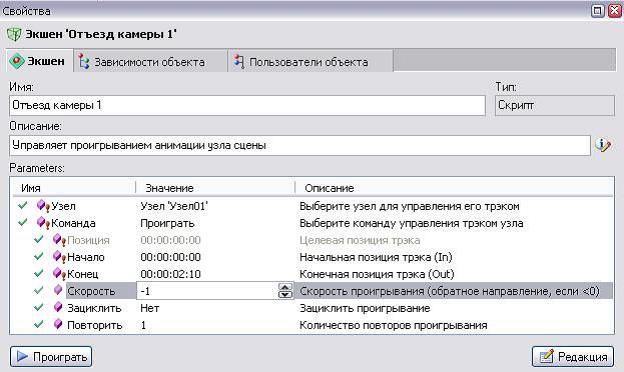Click the shield icon beside the Экшен title

[14, 34]
